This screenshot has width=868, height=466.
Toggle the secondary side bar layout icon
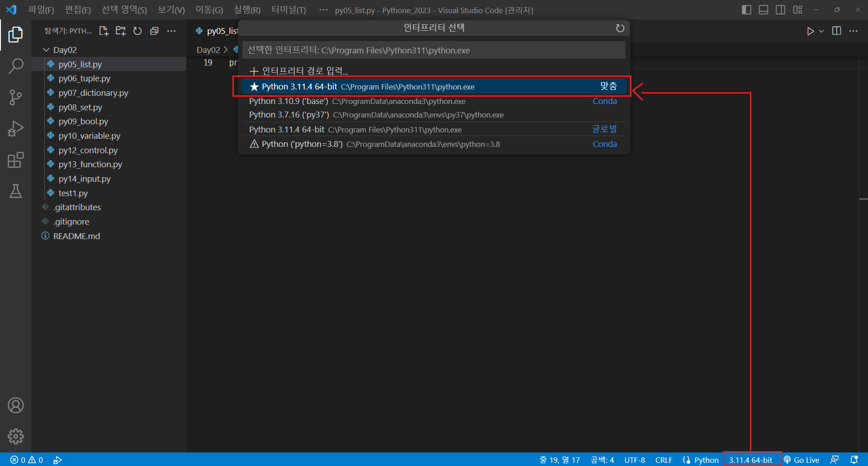pos(780,10)
